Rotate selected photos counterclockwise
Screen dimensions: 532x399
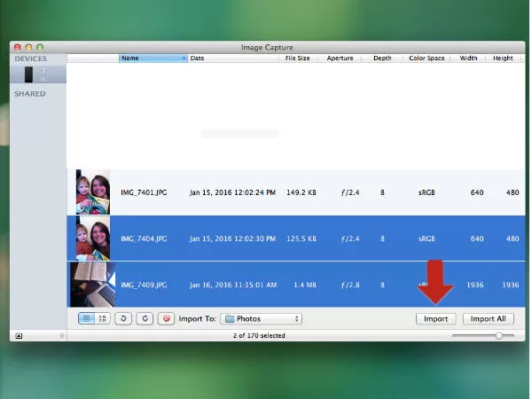(x=125, y=318)
